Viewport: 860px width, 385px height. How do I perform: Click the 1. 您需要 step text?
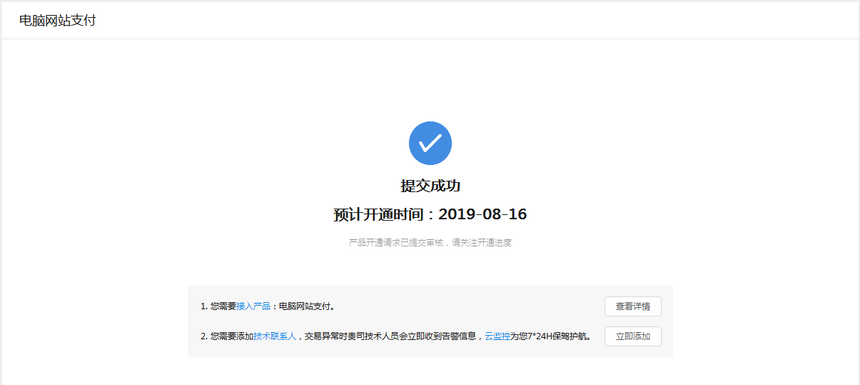(218, 307)
